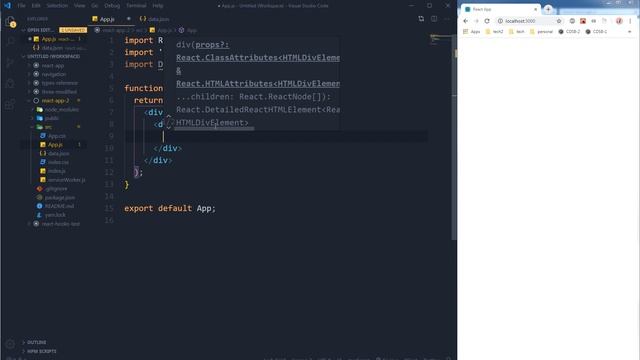
Task: Show more bookmarks chevron in Chrome
Action: pos(629,31)
